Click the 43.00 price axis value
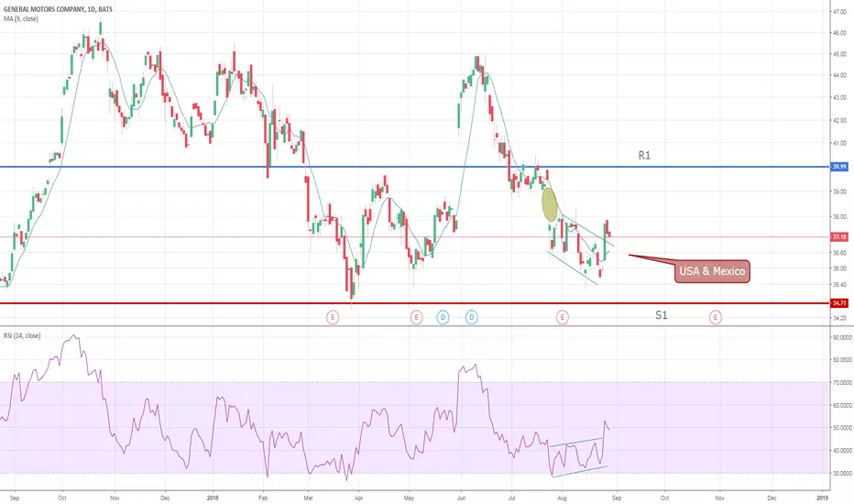Screen dimensions: 854x504 [x=839, y=97]
